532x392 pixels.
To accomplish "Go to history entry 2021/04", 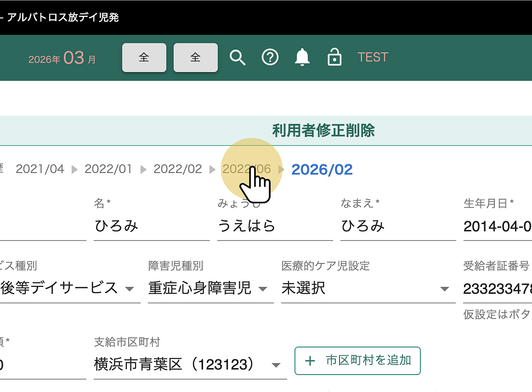I will coord(40,169).
